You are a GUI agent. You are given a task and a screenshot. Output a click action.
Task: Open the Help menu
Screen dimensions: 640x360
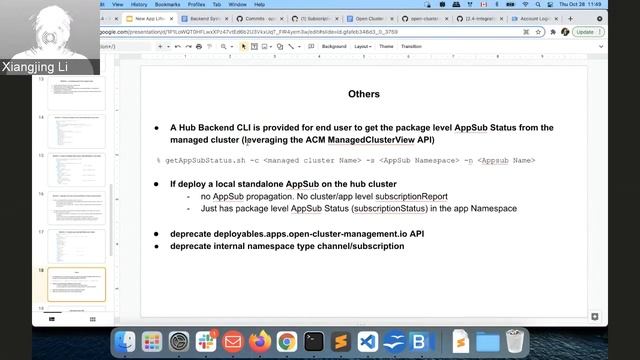260,4
